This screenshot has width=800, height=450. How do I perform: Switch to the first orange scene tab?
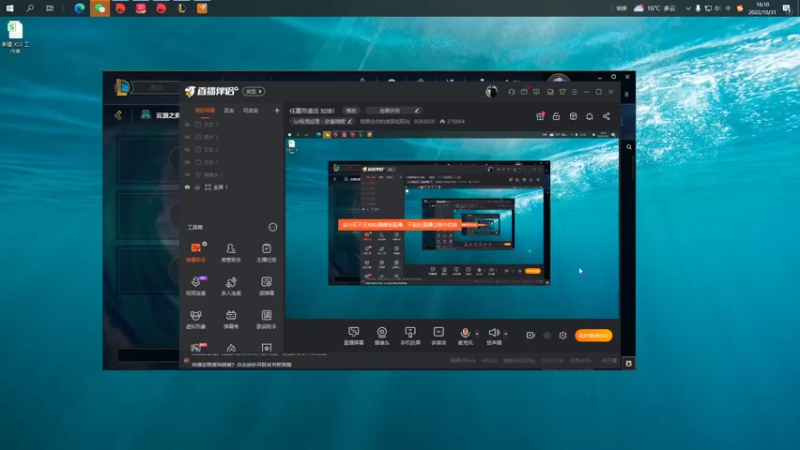click(205, 111)
